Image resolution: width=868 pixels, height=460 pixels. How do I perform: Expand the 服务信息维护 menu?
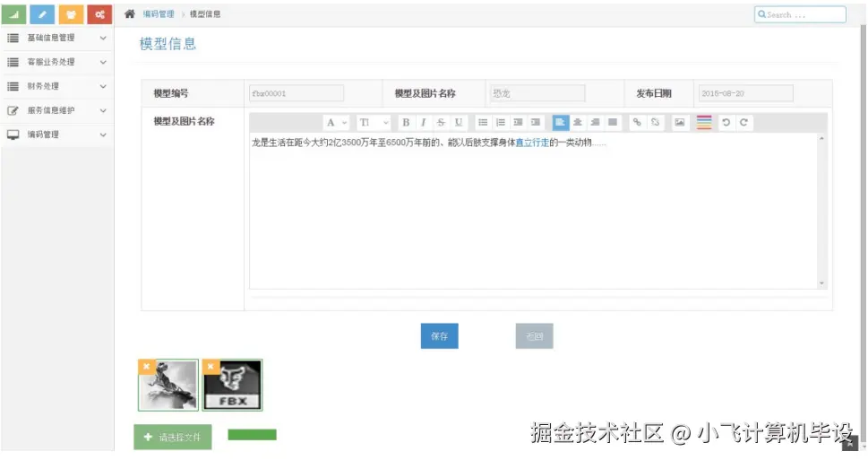coord(57,110)
